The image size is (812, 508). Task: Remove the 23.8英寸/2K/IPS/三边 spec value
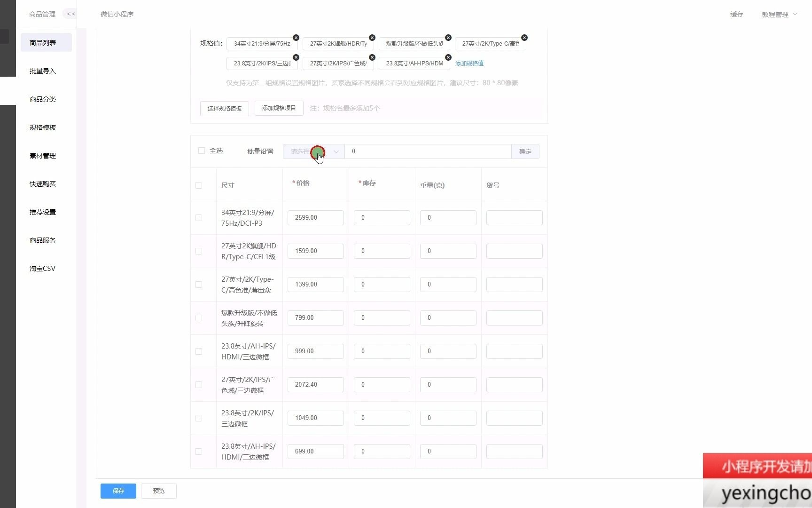click(x=296, y=57)
